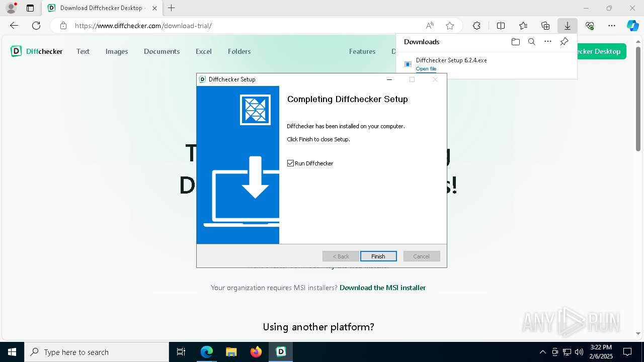Open Browser essentials icon
644x362 pixels.
[x=590, y=26]
